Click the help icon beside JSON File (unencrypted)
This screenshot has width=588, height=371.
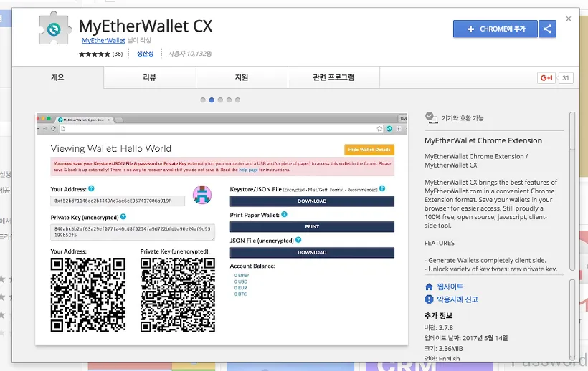[x=298, y=240]
